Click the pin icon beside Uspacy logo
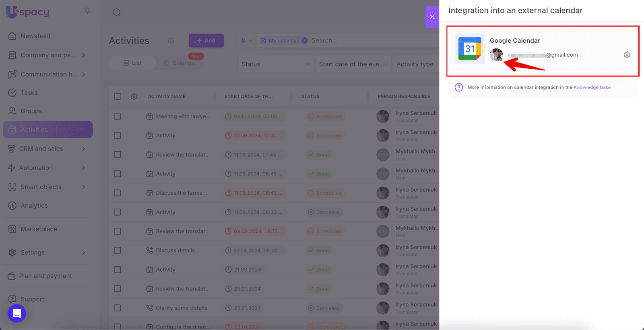The height and width of the screenshot is (330, 644). (87, 11)
